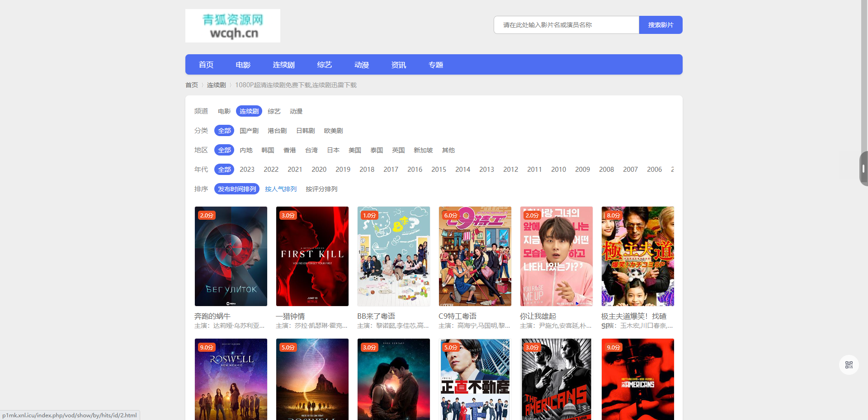This screenshot has width=868, height=420.
Task: Click the 奔跑的蜗牛 title link
Action: [x=212, y=316]
